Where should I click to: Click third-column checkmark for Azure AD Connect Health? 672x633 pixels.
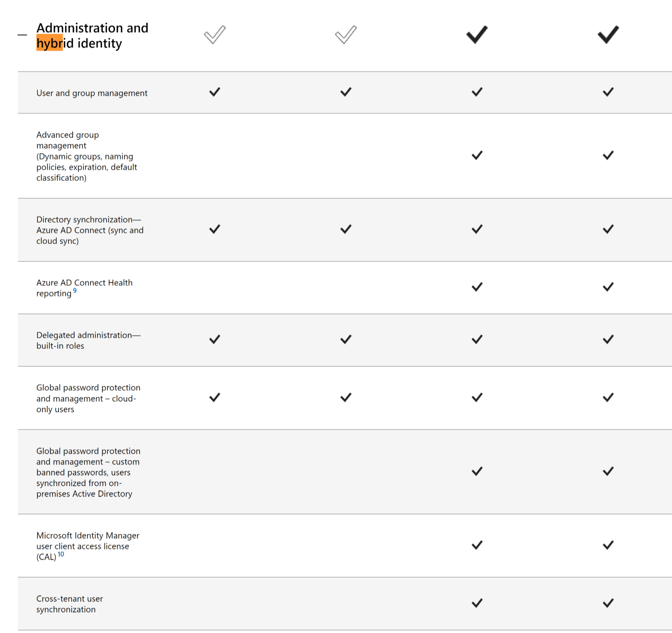click(477, 287)
